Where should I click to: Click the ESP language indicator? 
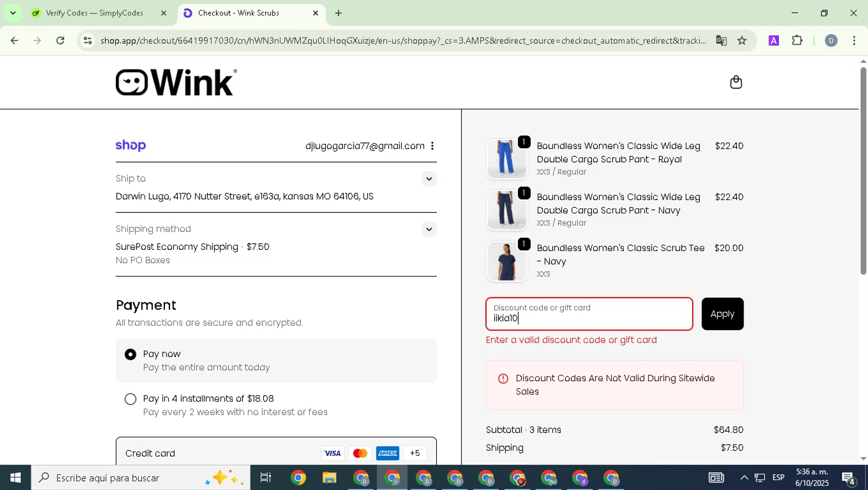click(x=778, y=478)
